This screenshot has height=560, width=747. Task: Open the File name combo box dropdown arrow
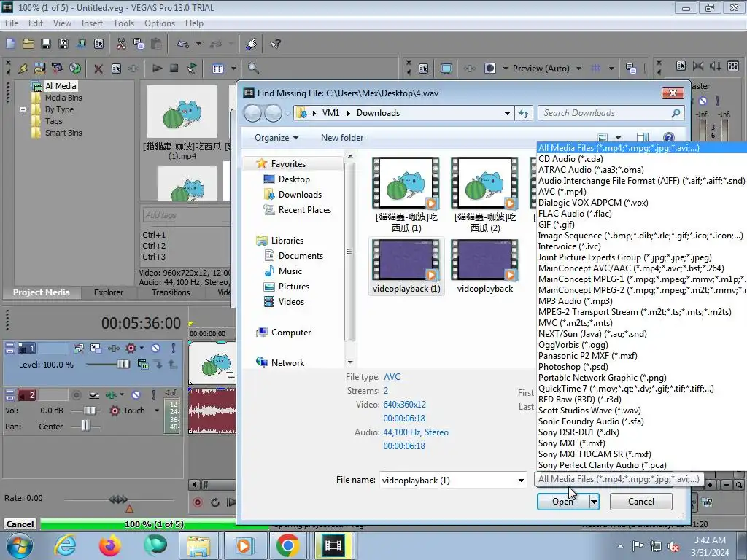521,480
